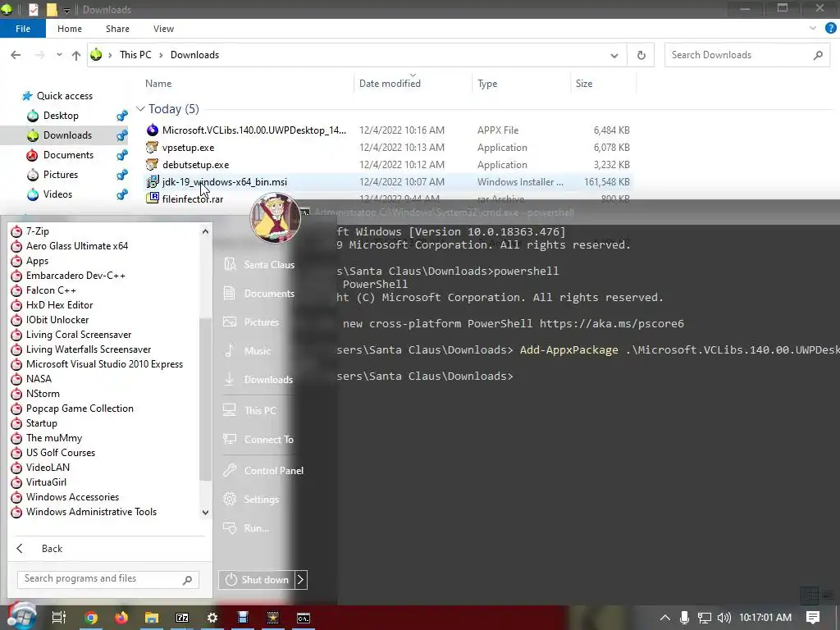
Task: Collapse the Today (5) group
Action: click(140, 109)
